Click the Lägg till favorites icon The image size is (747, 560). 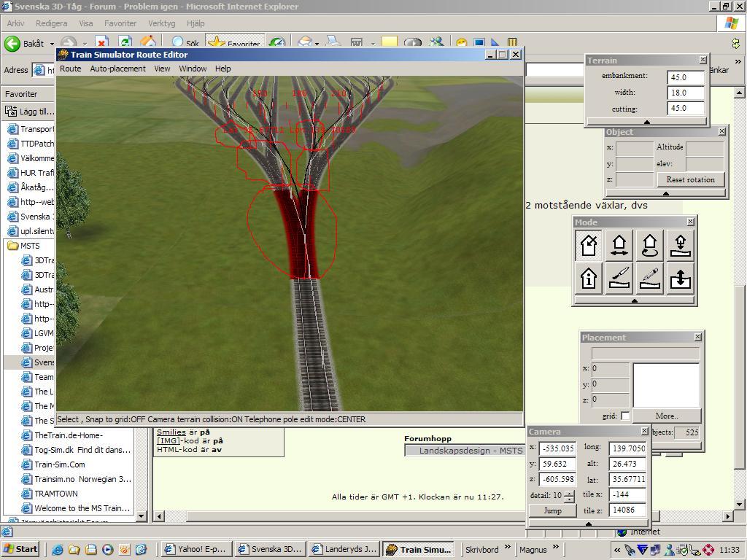[x=10, y=112]
